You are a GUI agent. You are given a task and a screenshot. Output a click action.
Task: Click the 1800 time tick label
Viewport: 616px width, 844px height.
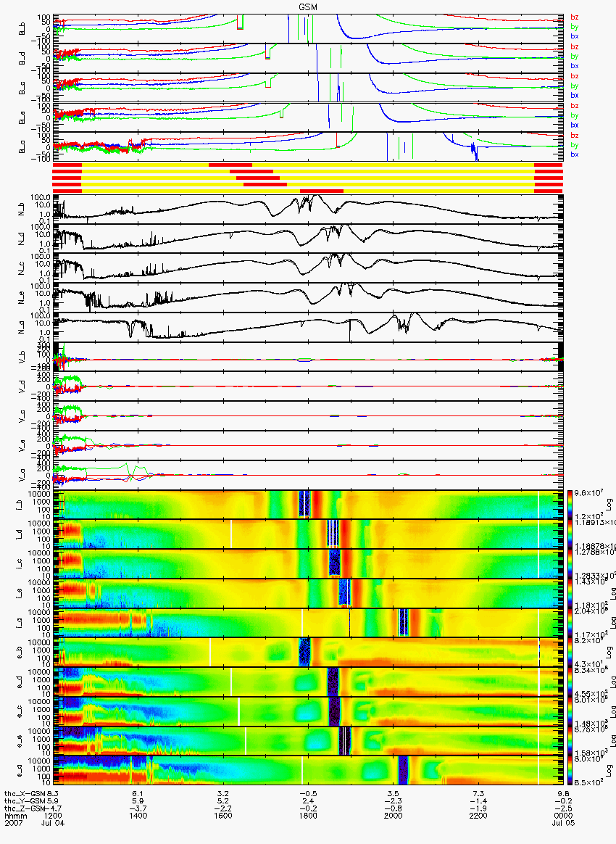pos(308,816)
